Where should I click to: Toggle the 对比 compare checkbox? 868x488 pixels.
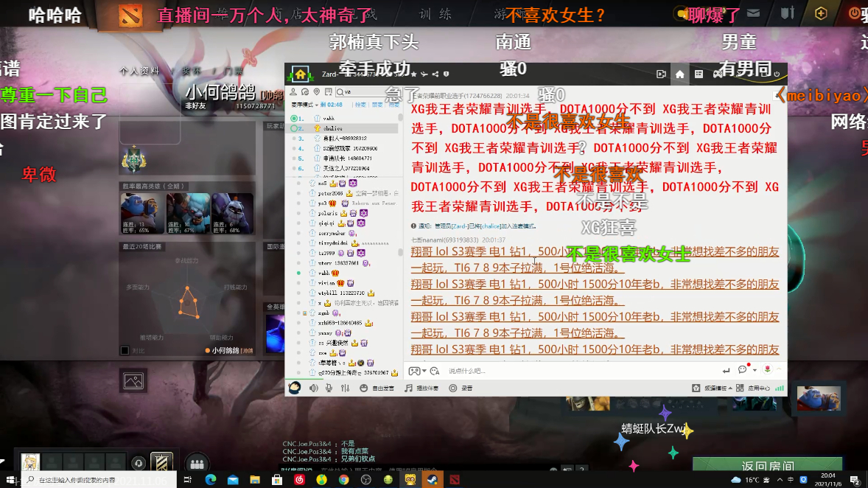[x=125, y=350]
